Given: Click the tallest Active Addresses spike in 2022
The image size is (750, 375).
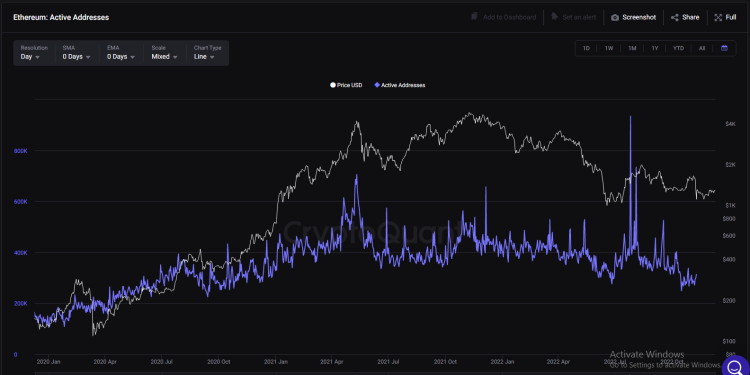Looking at the screenshot, I should [630, 117].
